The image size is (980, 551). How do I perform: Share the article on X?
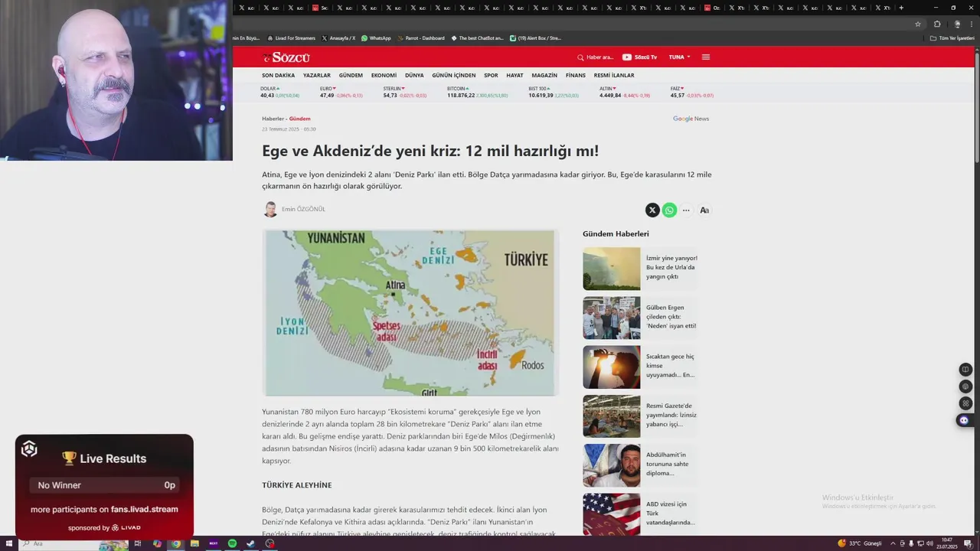pyautogui.click(x=652, y=210)
